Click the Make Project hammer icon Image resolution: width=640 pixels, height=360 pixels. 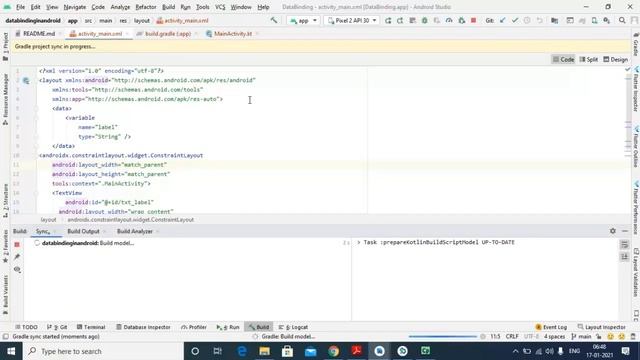click(x=274, y=20)
